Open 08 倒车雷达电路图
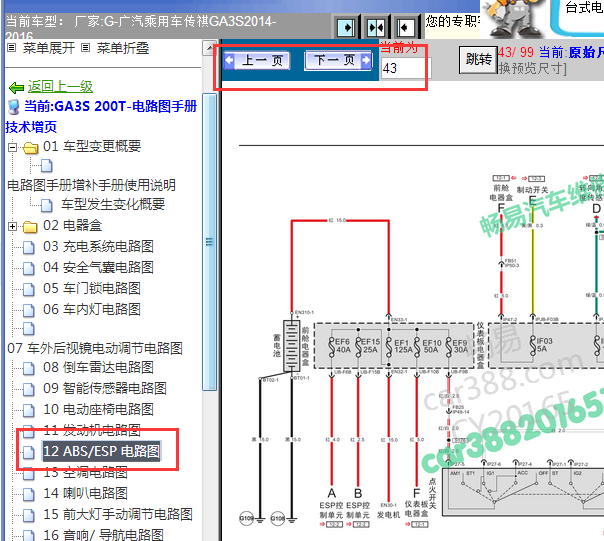604x541 pixels. (x=98, y=367)
